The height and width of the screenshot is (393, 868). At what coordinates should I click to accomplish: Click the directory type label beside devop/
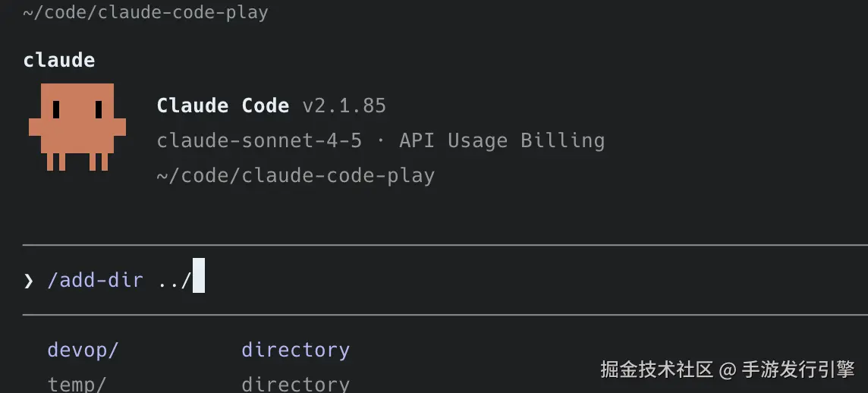(x=295, y=350)
